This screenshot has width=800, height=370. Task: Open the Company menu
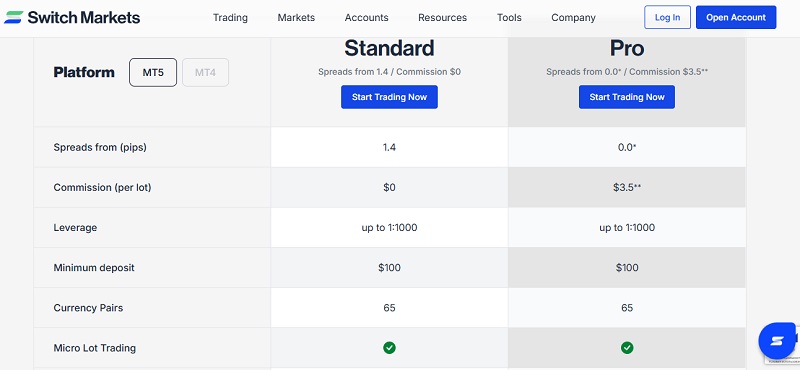click(x=573, y=17)
